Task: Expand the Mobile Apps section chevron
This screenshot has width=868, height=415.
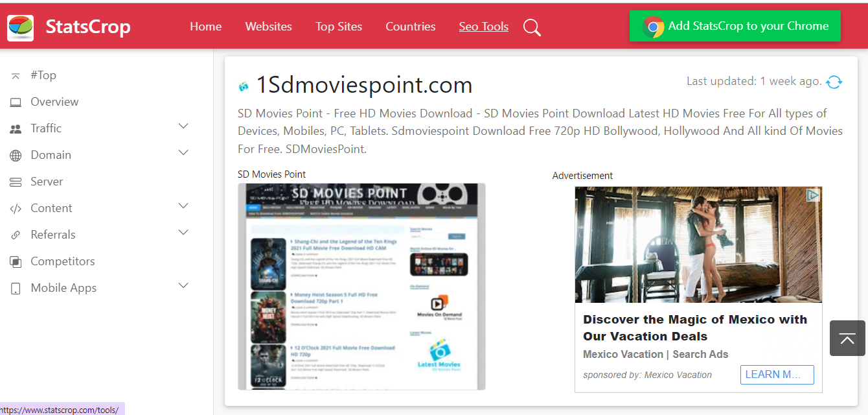Action: (183, 286)
